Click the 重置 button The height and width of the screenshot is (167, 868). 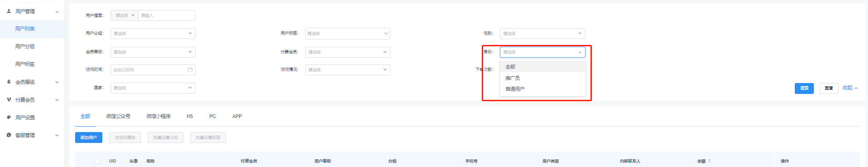828,88
